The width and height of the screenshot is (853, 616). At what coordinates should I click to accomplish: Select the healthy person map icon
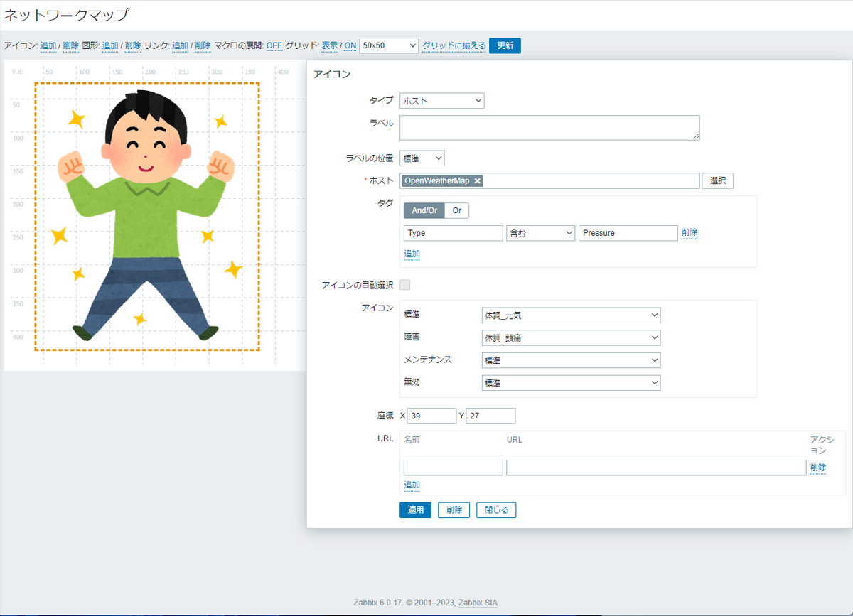click(147, 216)
